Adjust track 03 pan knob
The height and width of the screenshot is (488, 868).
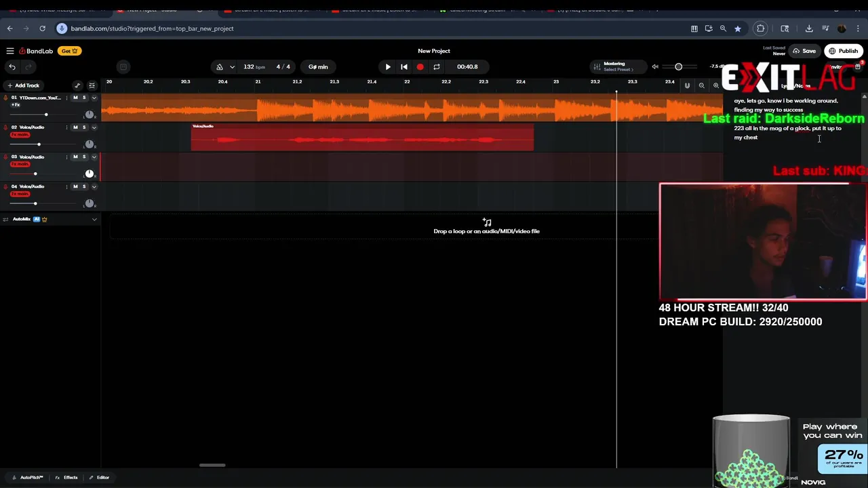click(x=89, y=174)
